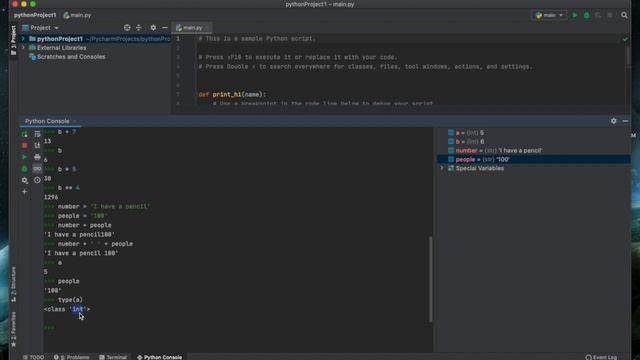
Task: Expand External Libraries node
Action: click(x=23, y=48)
